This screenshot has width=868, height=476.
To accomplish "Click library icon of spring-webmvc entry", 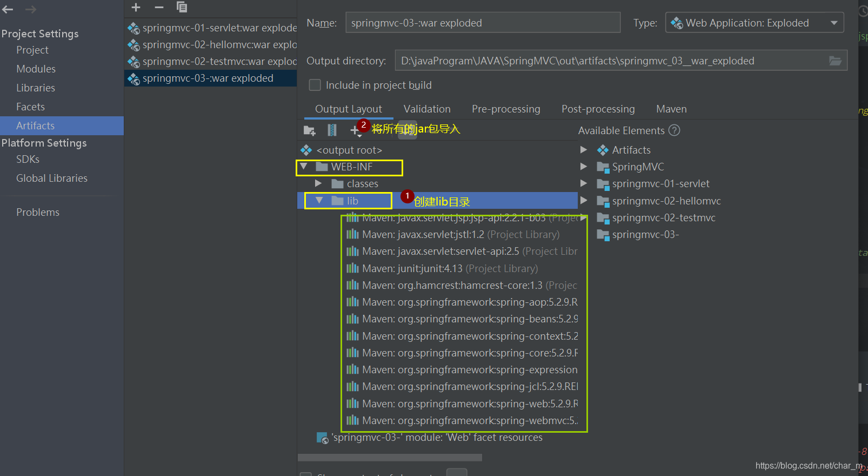I will (x=353, y=420).
